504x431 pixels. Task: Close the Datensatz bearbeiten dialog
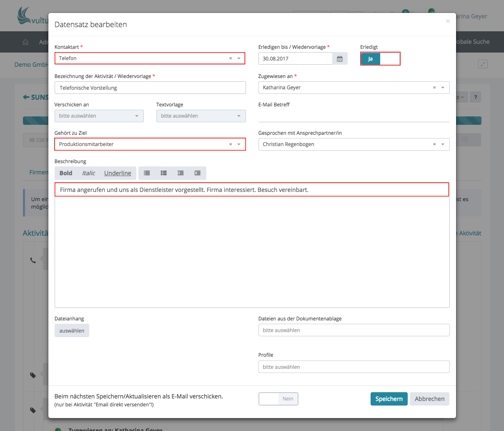pos(448,21)
